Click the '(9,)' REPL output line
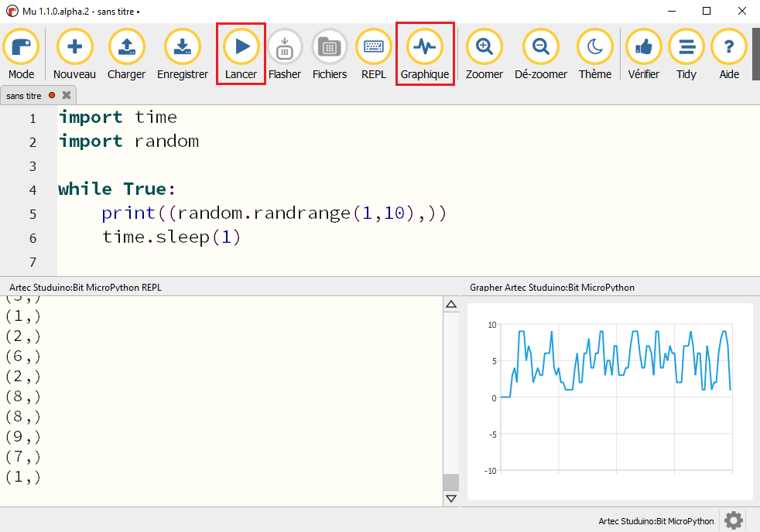 (x=22, y=437)
